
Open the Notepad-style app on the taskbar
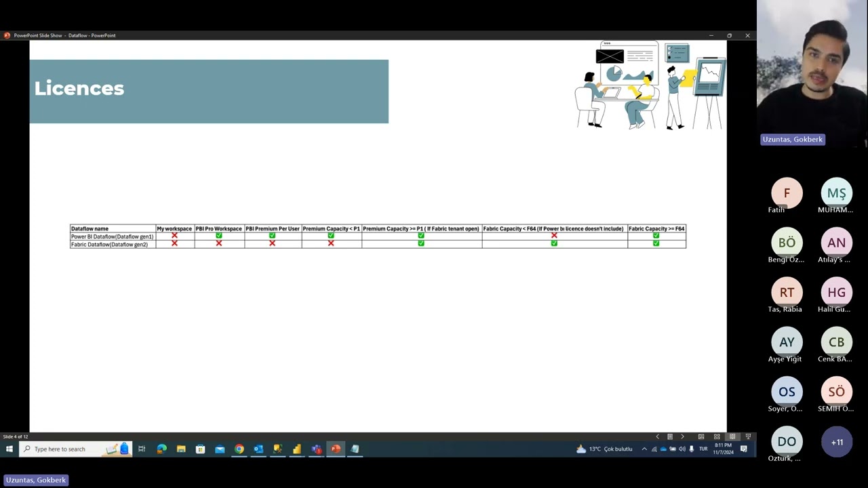coord(355,449)
